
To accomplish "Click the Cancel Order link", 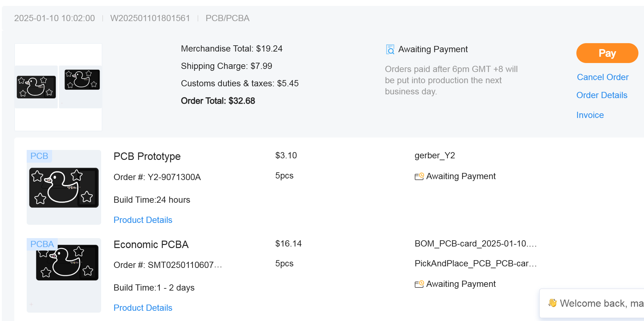I will click(x=602, y=77).
